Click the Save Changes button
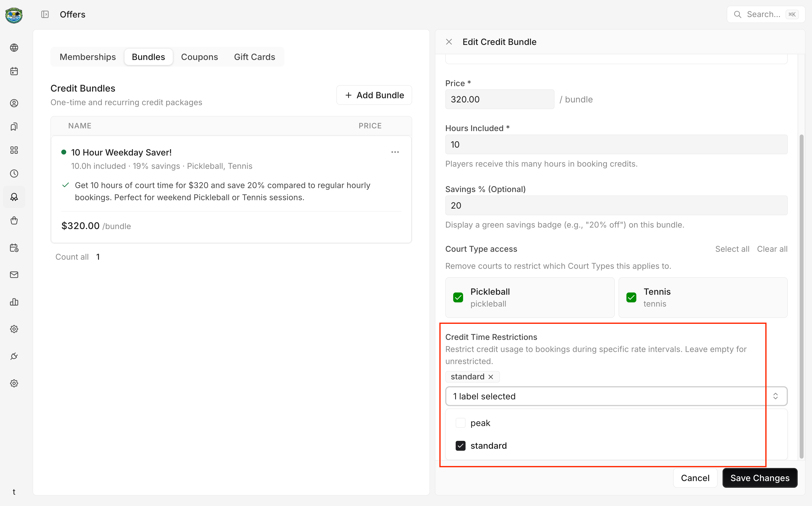This screenshot has height=506, width=812. [760, 478]
